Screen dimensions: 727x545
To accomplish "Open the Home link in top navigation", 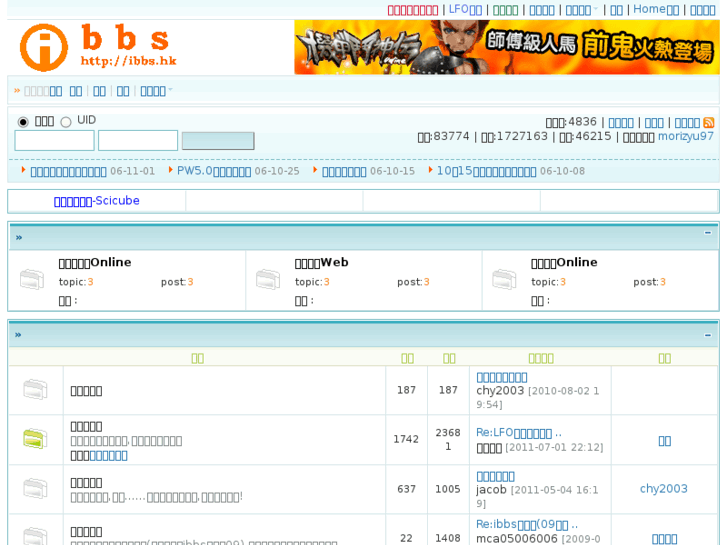I will pyautogui.click(x=656, y=10).
